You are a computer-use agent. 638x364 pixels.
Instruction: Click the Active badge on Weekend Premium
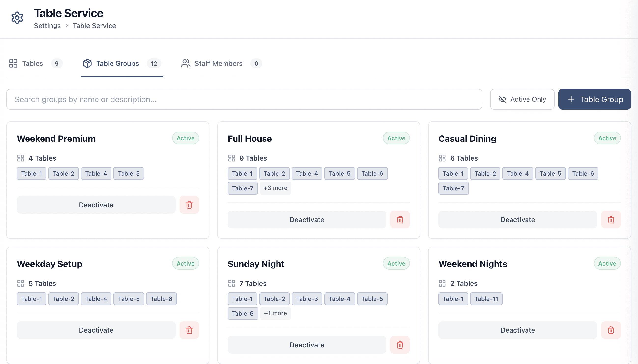(x=185, y=138)
